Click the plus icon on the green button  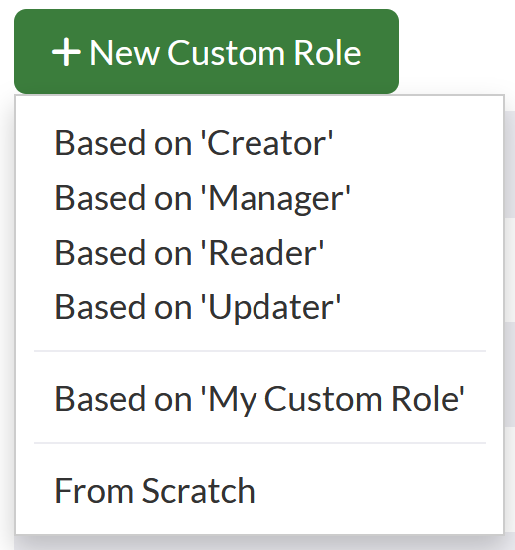point(66,52)
